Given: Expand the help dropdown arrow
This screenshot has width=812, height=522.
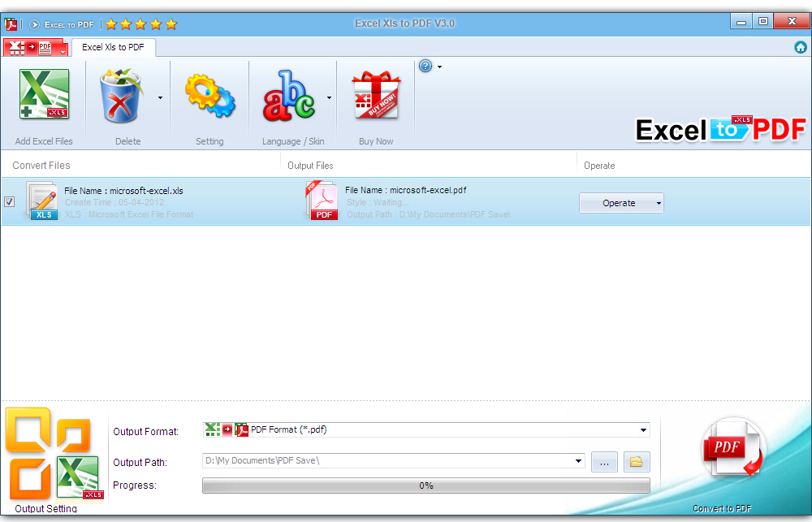Looking at the screenshot, I should coord(439,67).
